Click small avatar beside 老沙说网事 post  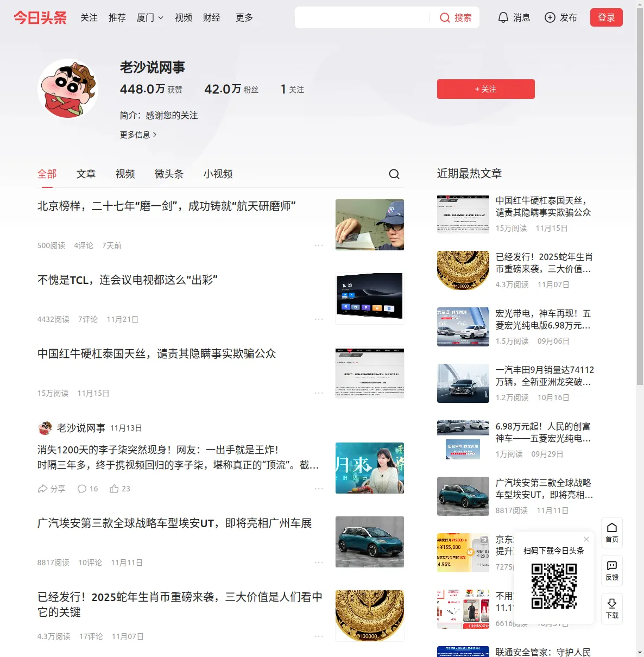(x=45, y=428)
